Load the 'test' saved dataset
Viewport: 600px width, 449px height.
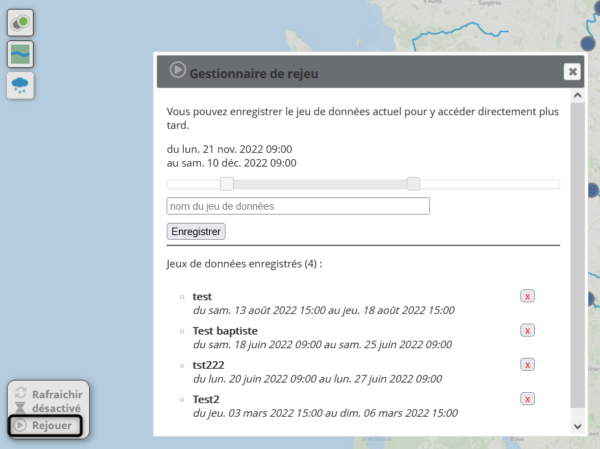(202, 297)
